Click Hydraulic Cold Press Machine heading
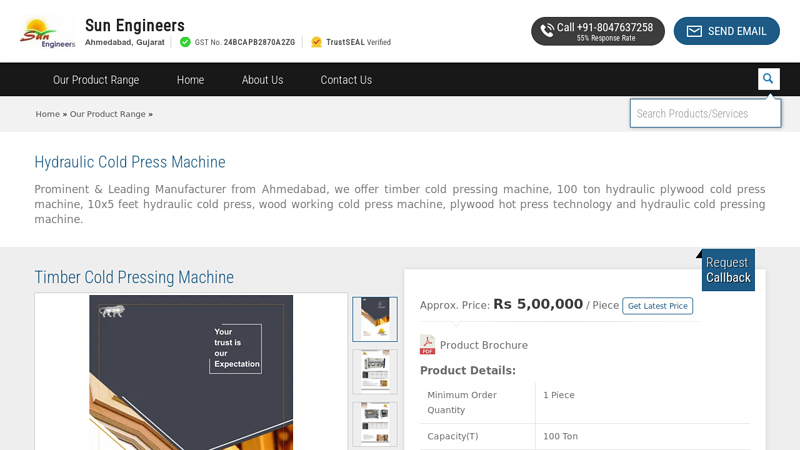Image resolution: width=800 pixels, height=450 pixels. [x=130, y=162]
